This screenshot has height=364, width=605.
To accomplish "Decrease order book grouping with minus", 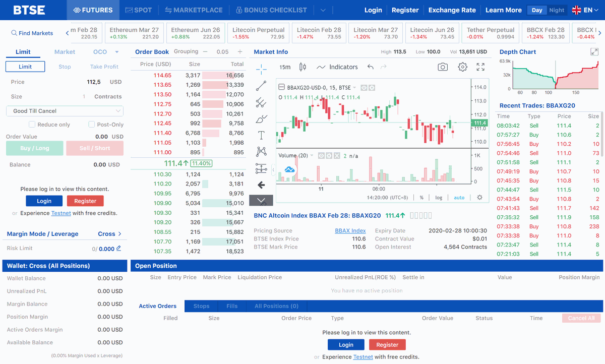I will (x=205, y=51).
